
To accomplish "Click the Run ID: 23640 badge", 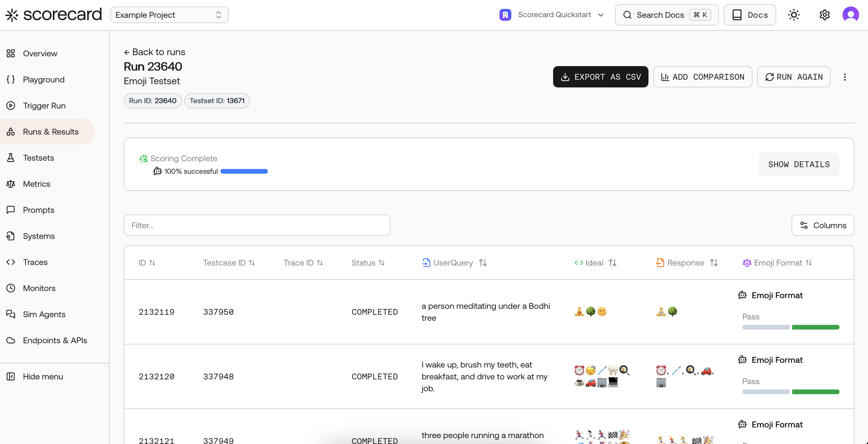I will point(153,101).
